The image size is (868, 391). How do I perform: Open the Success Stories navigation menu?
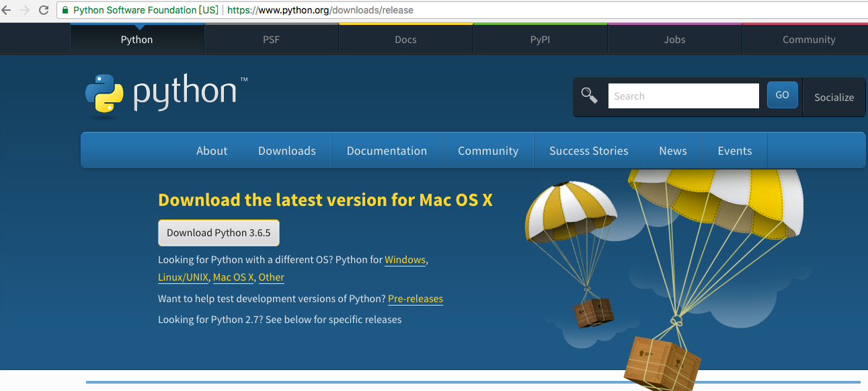click(x=589, y=151)
